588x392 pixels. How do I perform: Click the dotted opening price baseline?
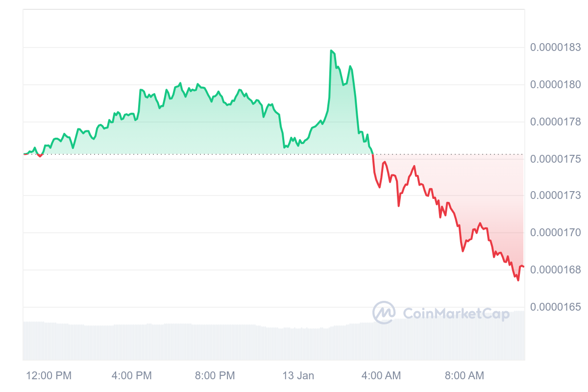273,154
